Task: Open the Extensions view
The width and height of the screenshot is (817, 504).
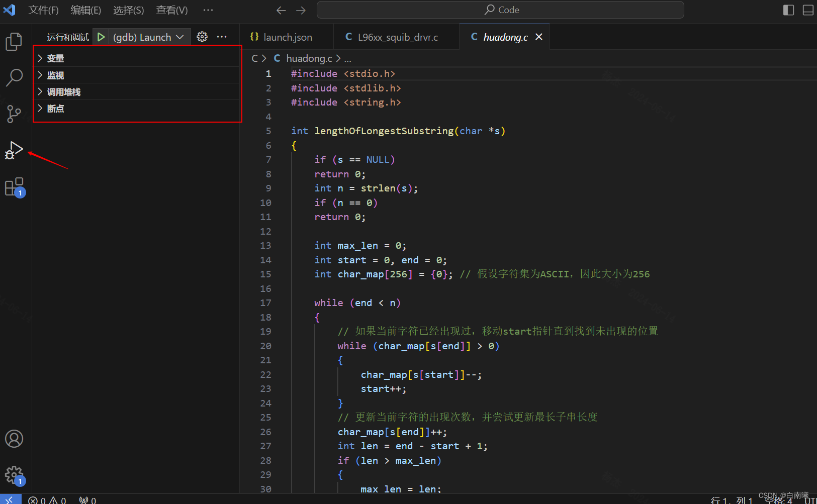Action: 14,186
